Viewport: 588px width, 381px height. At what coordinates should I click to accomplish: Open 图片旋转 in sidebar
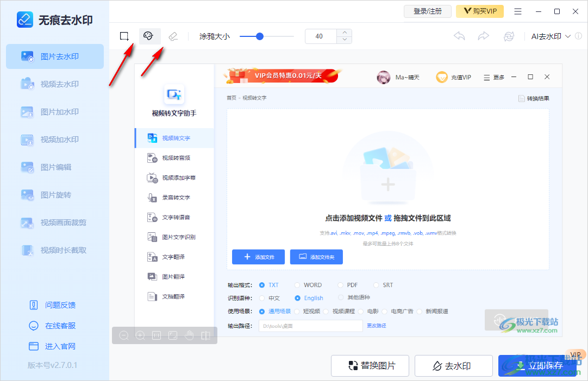(55, 195)
